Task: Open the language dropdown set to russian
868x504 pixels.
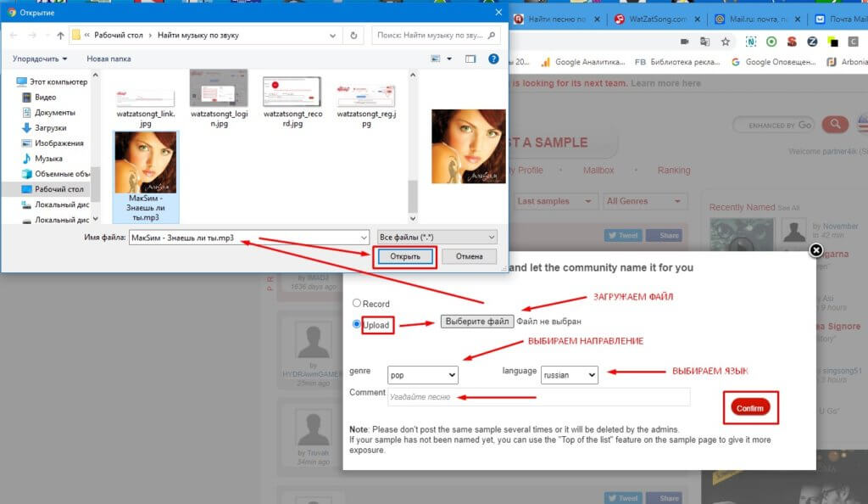Action: tap(570, 374)
